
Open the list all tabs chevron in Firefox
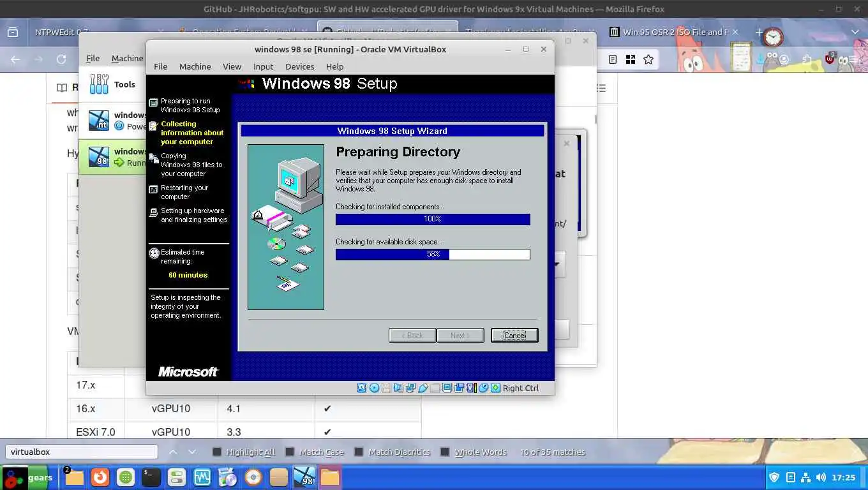pos(855,32)
